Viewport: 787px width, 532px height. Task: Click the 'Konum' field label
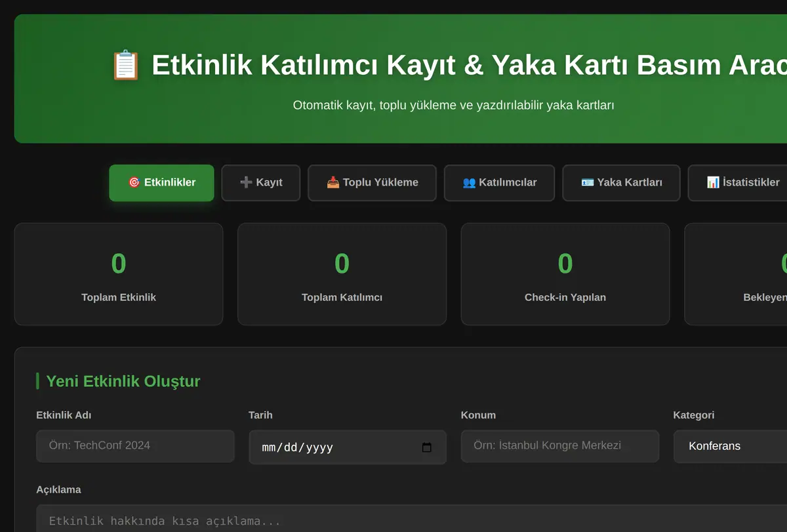[x=478, y=415]
